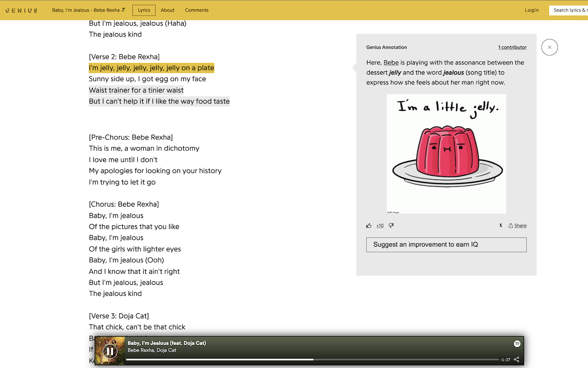
Task: Select the 'Waist trainer for a tinier waist' lyric
Action: tap(136, 90)
